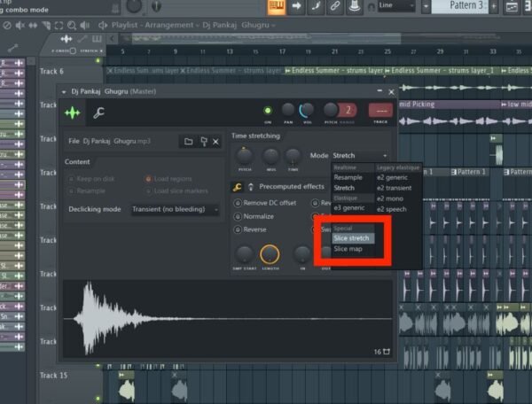This screenshot has width=532, height=404.
Task: Choose e2 mono legacy mode
Action: [397, 198]
